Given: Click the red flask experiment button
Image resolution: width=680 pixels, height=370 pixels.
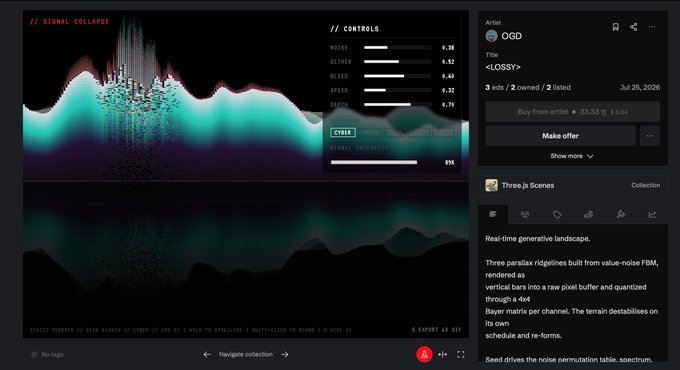Looking at the screenshot, I should tap(424, 354).
